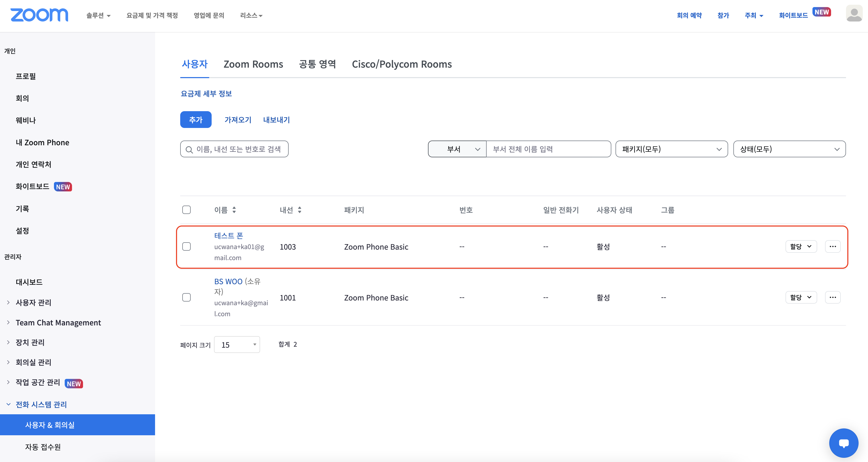Click the search magnifier icon
The width and height of the screenshot is (868, 462).
tap(189, 149)
